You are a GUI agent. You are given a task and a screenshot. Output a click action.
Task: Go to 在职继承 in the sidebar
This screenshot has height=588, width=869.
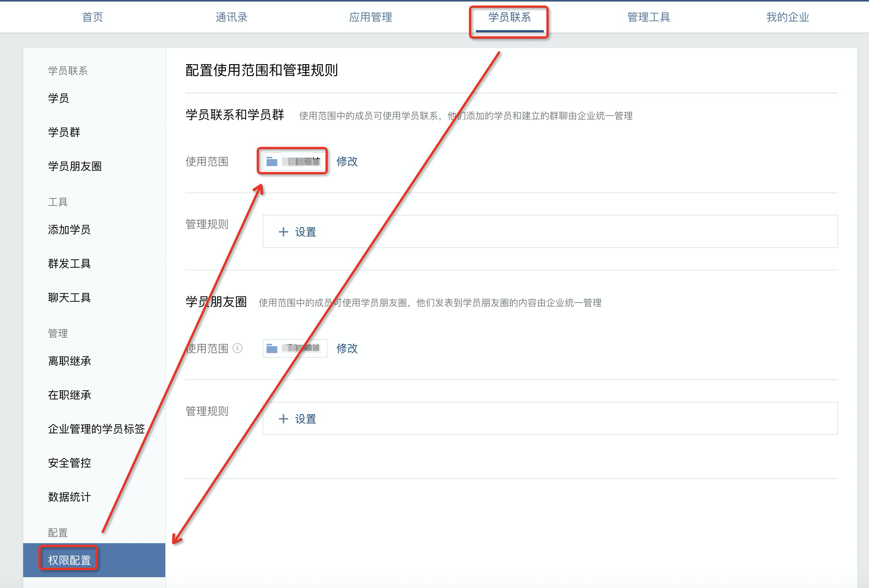coord(70,395)
